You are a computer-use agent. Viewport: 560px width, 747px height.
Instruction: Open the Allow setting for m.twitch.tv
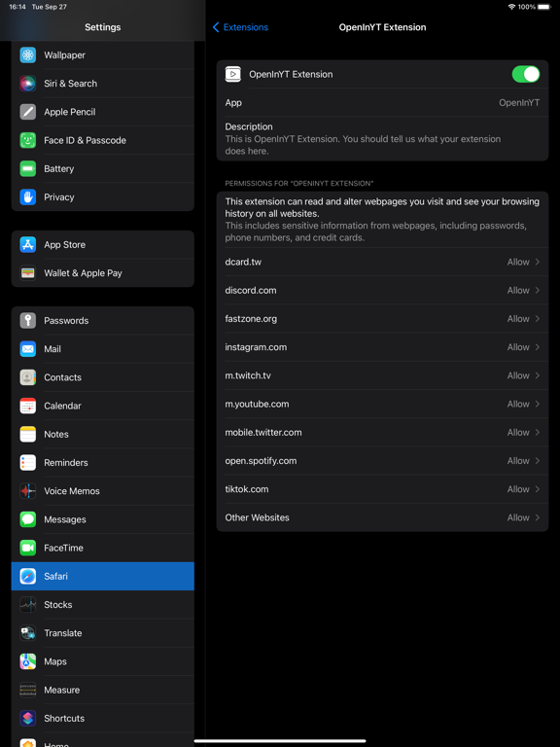[382, 375]
